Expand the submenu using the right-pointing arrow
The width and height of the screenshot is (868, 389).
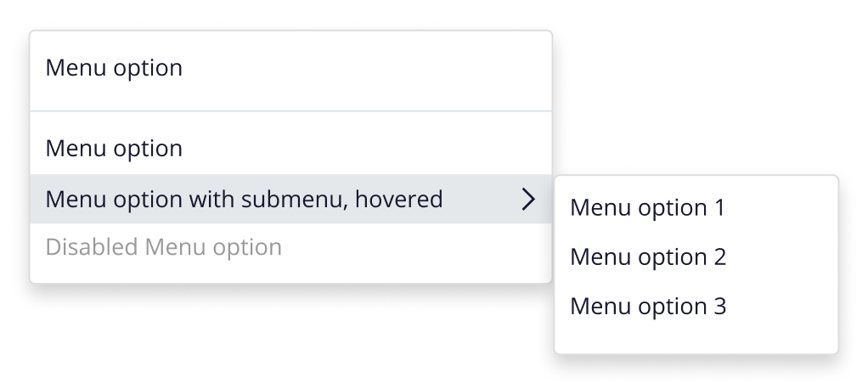tap(528, 200)
